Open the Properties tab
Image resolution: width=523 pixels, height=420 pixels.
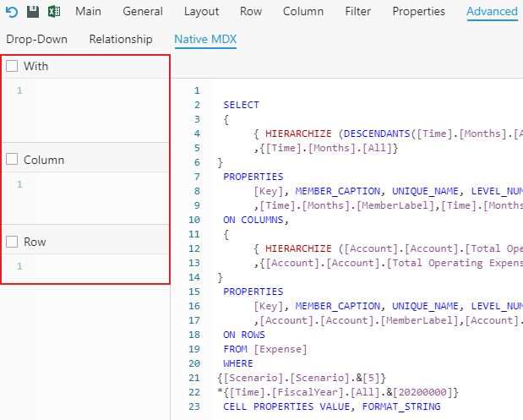pyautogui.click(x=418, y=12)
